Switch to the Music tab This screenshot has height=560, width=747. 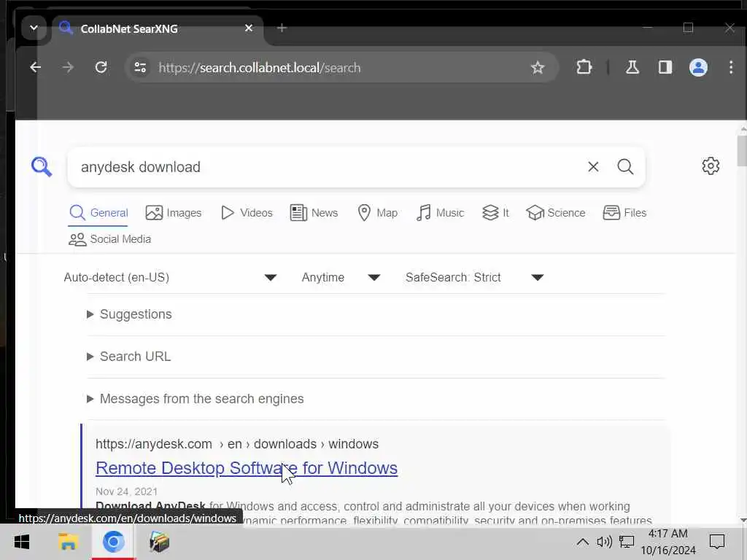pyautogui.click(x=440, y=213)
